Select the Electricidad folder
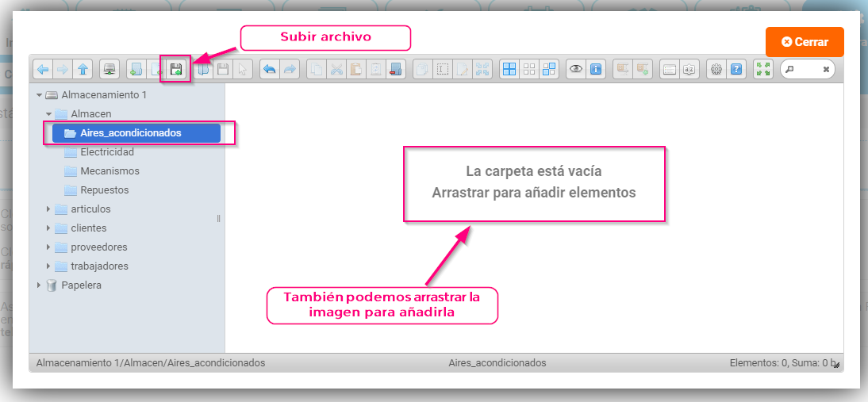This screenshot has height=402, width=868. point(106,152)
